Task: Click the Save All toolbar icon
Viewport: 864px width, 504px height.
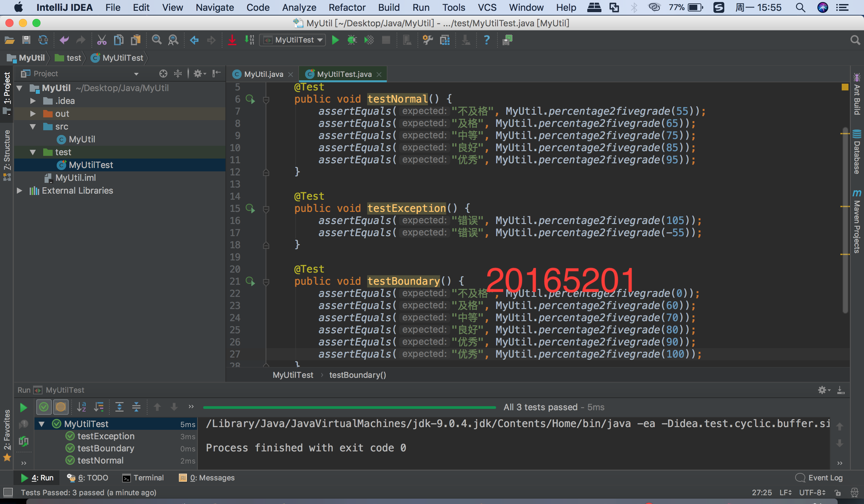Action: pos(26,40)
